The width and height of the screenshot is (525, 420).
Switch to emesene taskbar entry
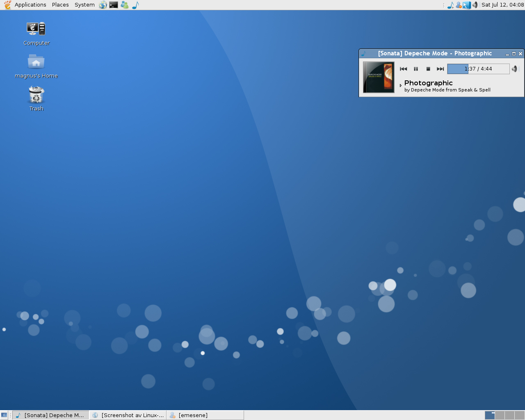[x=205, y=415]
